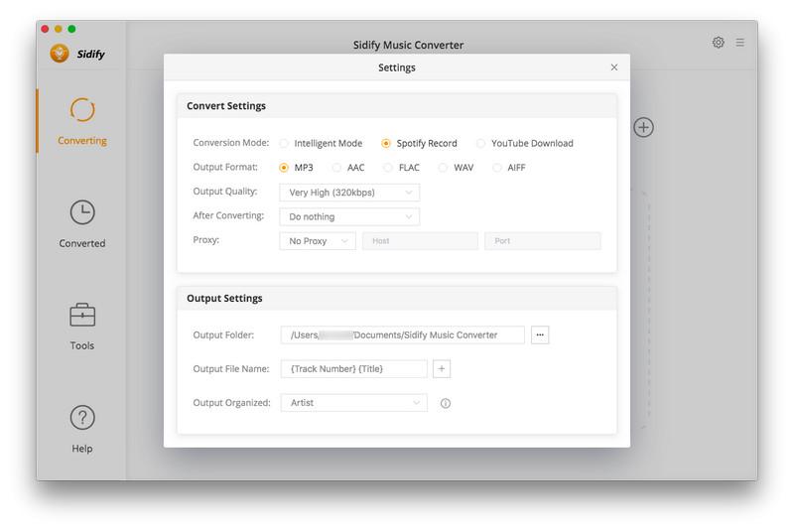Screen dimensions: 794x532
Task: Click the add music plus circle icon
Action: coord(643,127)
